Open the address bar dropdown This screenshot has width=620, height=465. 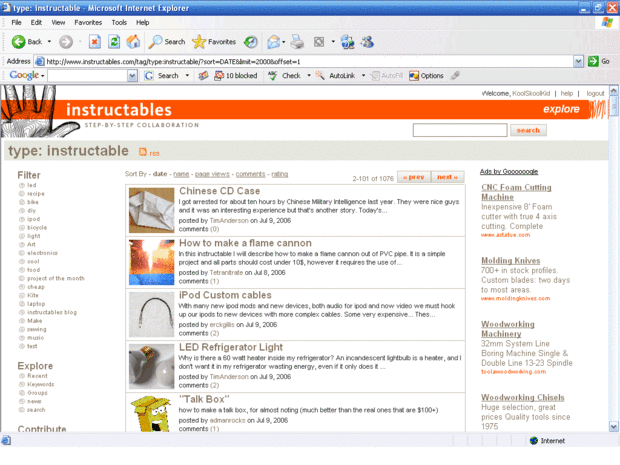pos(578,61)
